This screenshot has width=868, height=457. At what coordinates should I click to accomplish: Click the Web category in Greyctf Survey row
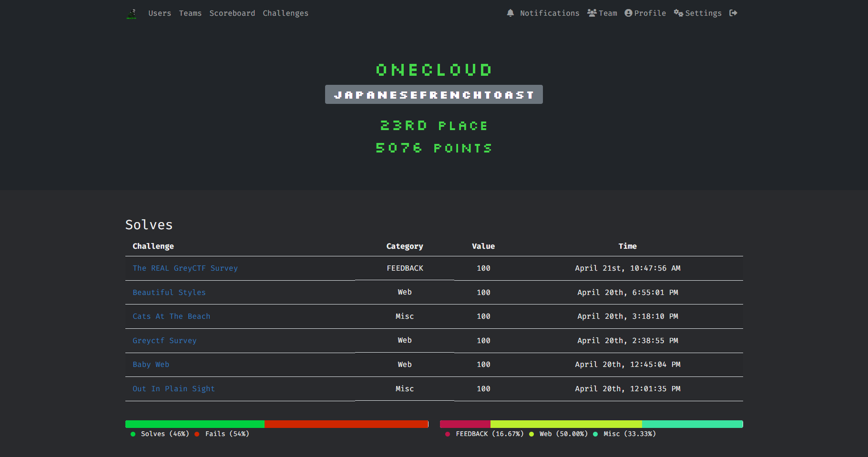coord(405,340)
